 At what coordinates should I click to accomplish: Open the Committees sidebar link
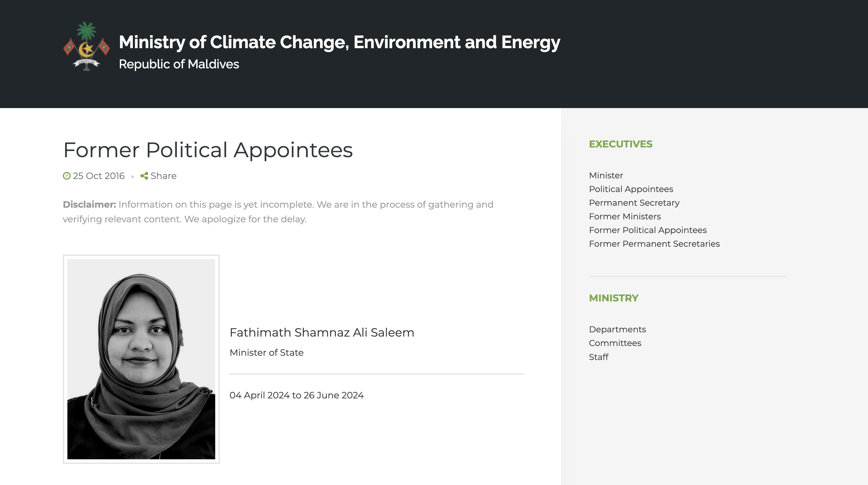point(615,343)
